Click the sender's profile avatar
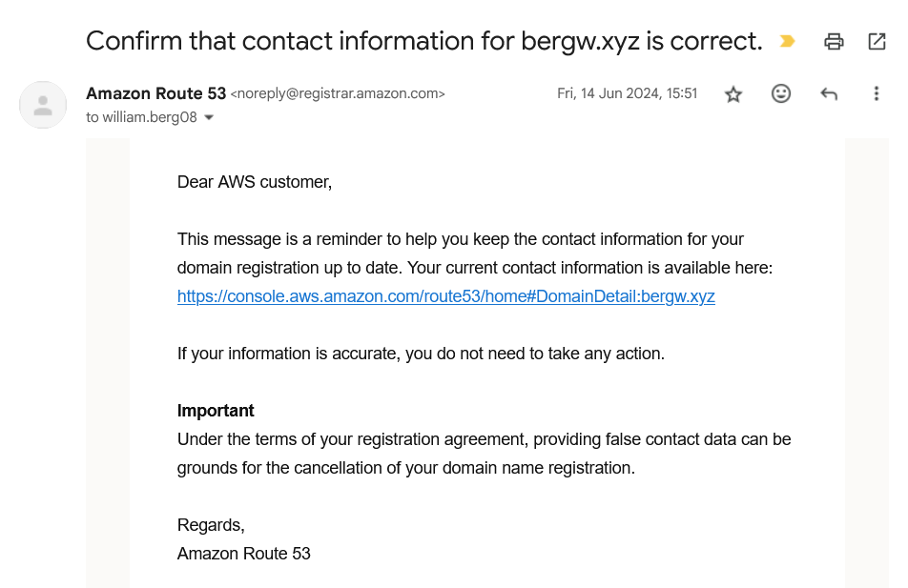The image size is (908, 588). (x=43, y=105)
